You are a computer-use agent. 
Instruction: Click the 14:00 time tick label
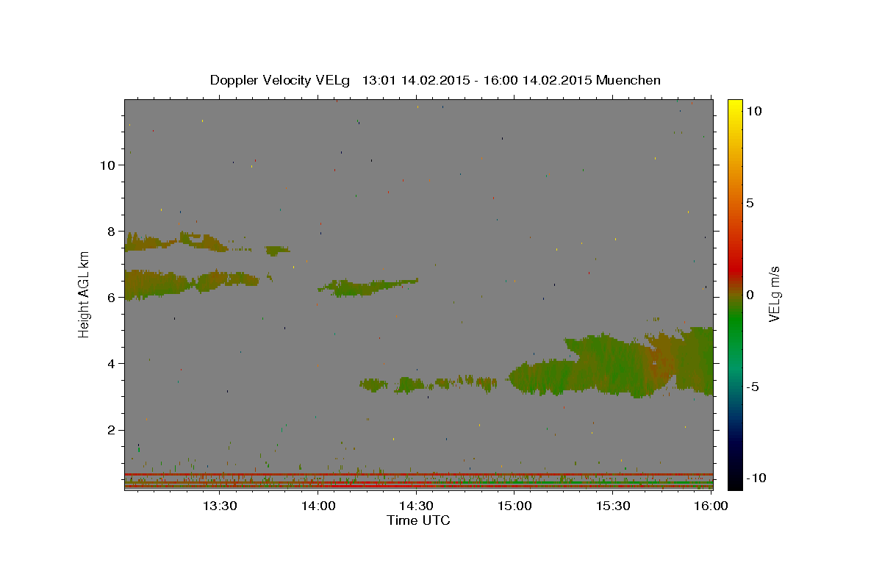click(x=318, y=506)
